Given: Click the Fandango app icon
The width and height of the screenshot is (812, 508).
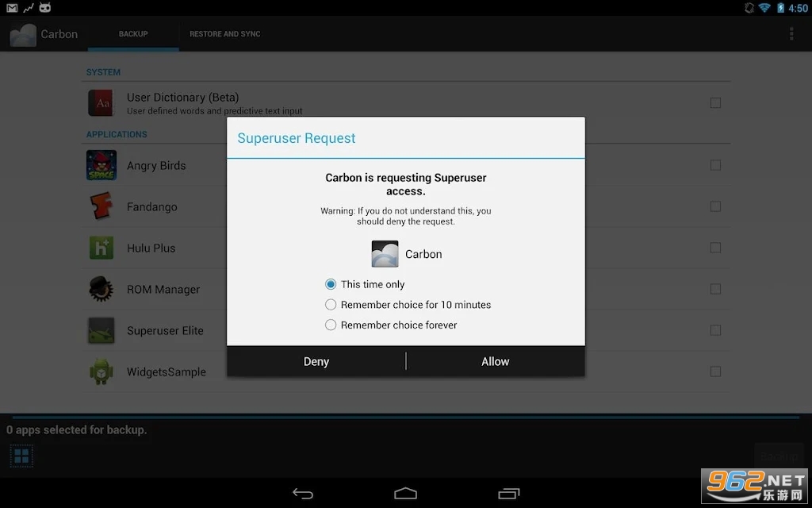Looking at the screenshot, I should pos(101,206).
